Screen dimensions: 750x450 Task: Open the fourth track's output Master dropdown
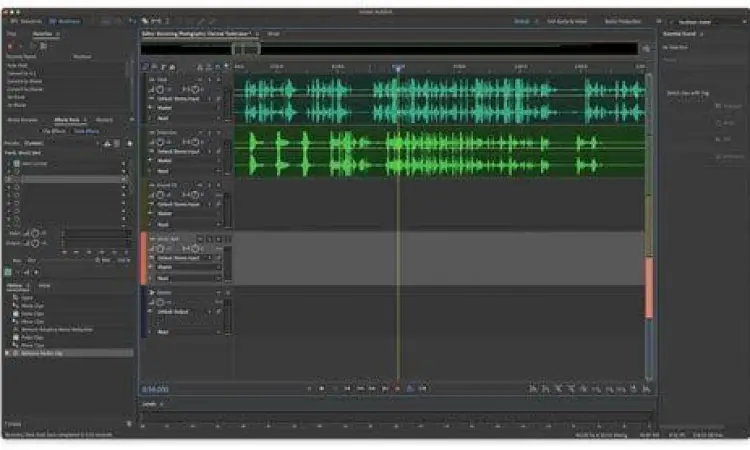click(188, 267)
